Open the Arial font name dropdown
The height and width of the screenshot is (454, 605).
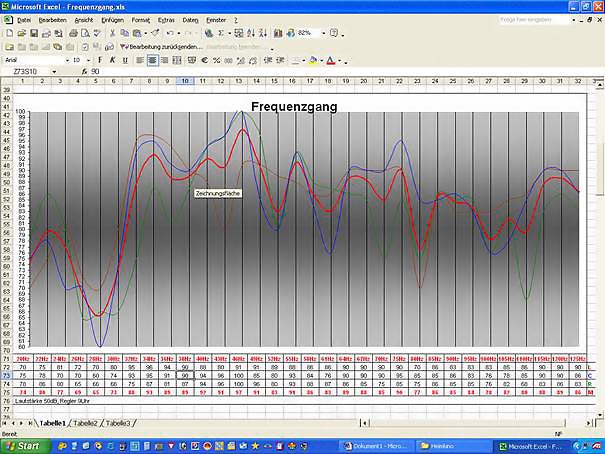62,60
